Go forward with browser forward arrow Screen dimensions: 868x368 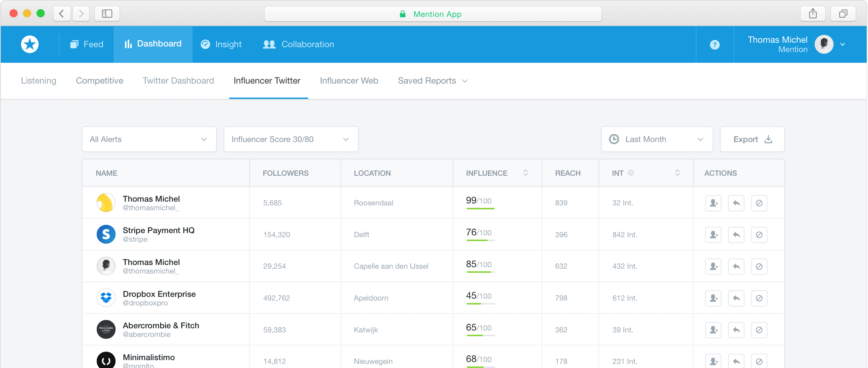(x=81, y=14)
